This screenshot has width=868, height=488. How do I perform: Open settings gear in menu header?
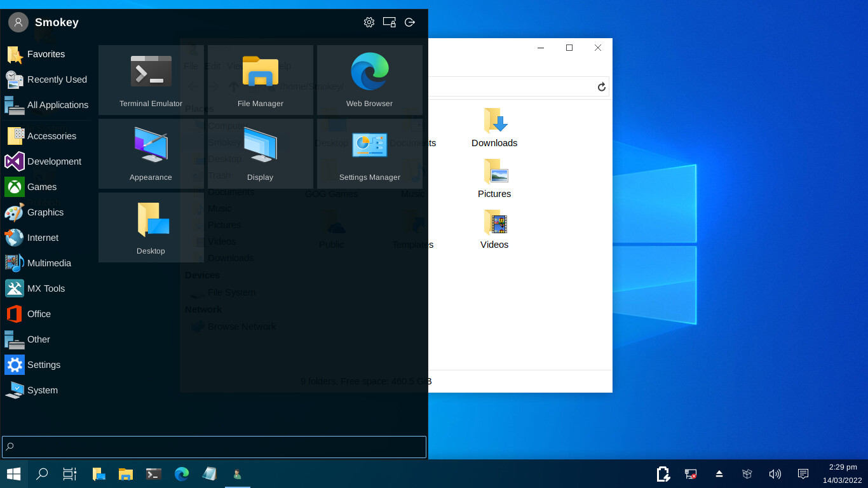[369, 22]
